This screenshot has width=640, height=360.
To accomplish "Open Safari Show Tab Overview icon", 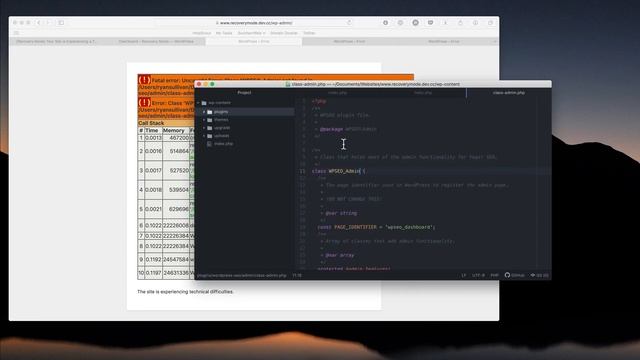I will 490,23.
